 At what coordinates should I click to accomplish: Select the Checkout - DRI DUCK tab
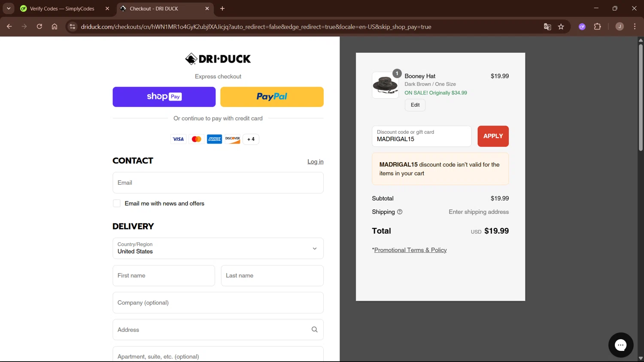165,9
